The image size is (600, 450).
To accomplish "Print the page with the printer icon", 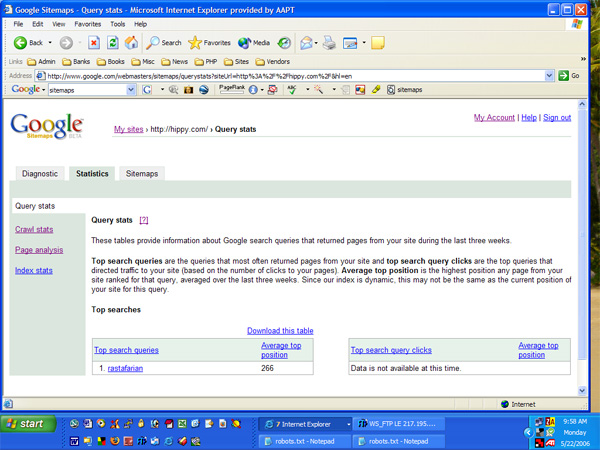I will point(329,43).
